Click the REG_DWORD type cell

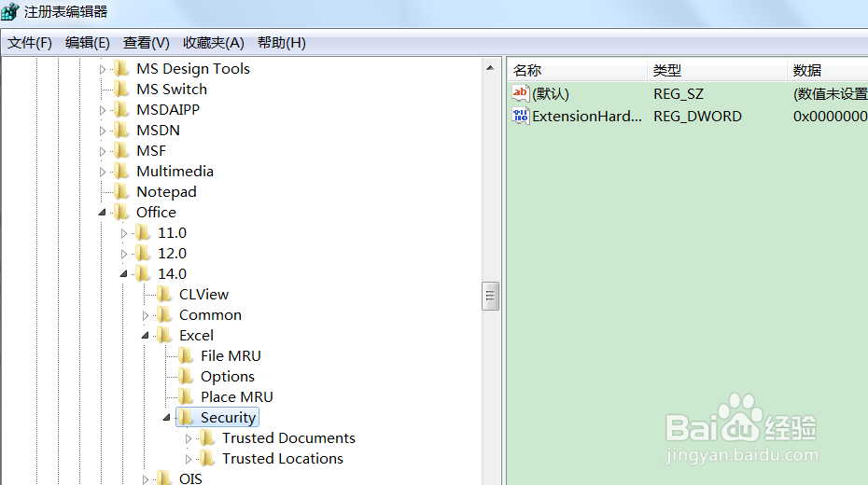(x=697, y=117)
